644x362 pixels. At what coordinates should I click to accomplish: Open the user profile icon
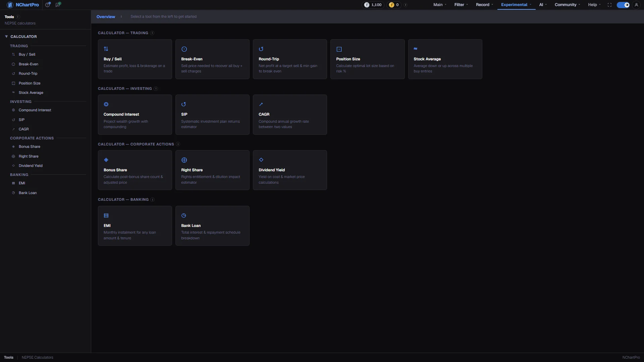[636, 5]
